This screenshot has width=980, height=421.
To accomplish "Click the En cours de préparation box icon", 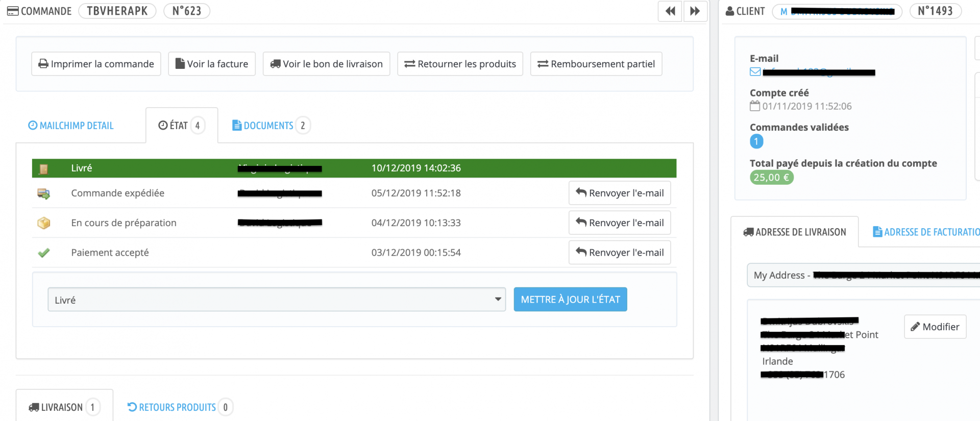I will coord(44,223).
